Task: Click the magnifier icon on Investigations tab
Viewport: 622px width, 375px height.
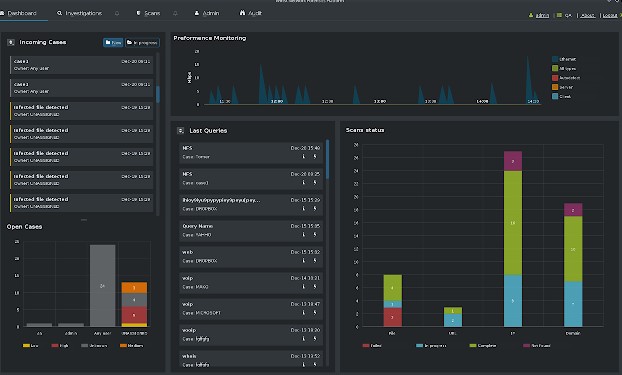Action: point(59,13)
